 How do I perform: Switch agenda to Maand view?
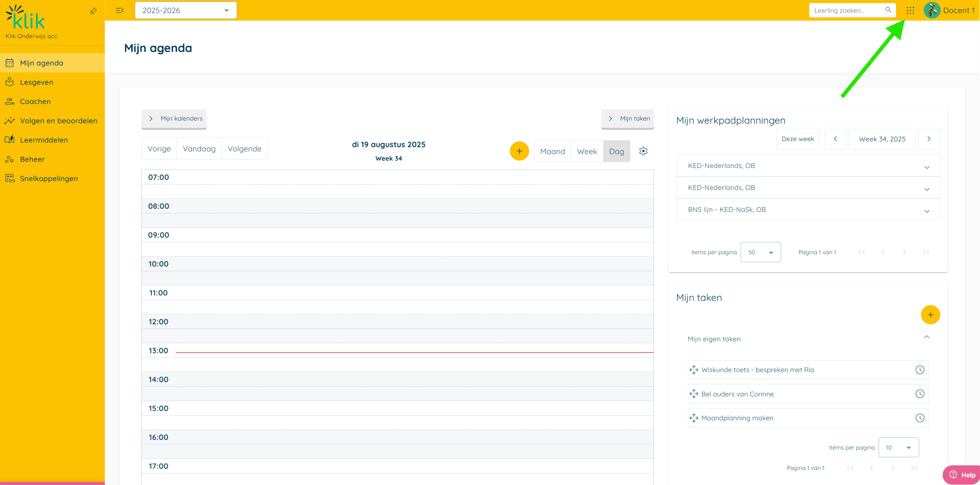(552, 151)
